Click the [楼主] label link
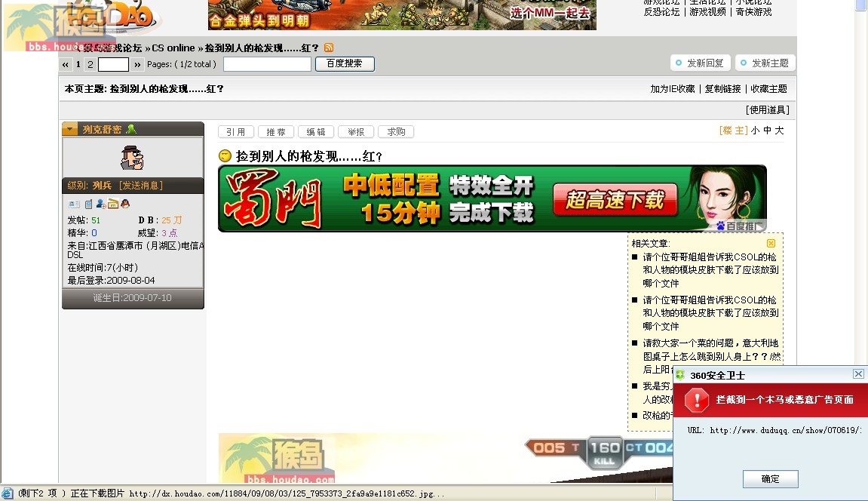868x501 pixels. pos(734,131)
